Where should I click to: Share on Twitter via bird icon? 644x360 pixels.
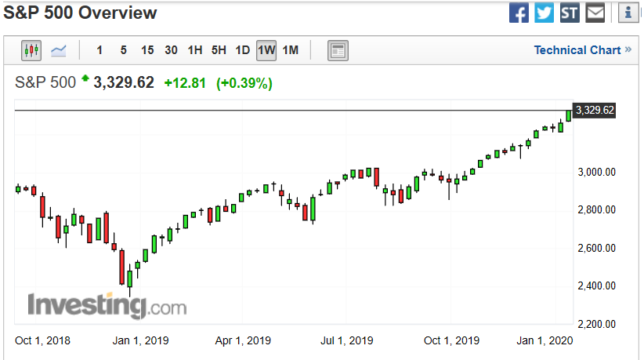(545, 13)
